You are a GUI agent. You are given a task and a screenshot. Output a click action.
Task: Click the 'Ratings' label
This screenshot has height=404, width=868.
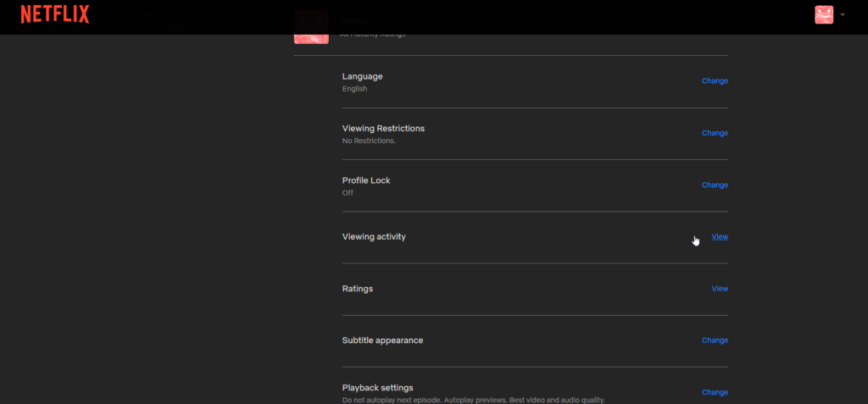[358, 289]
